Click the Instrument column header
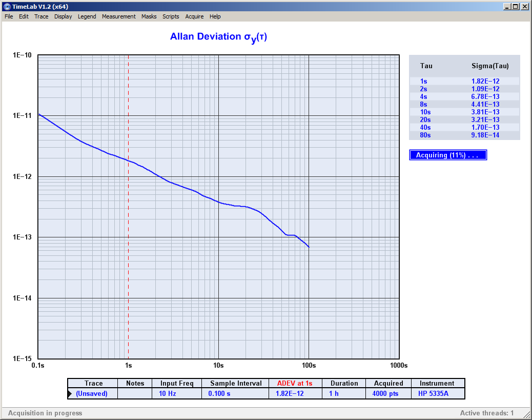Screen dimensions: 532x420 tap(437, 383)
